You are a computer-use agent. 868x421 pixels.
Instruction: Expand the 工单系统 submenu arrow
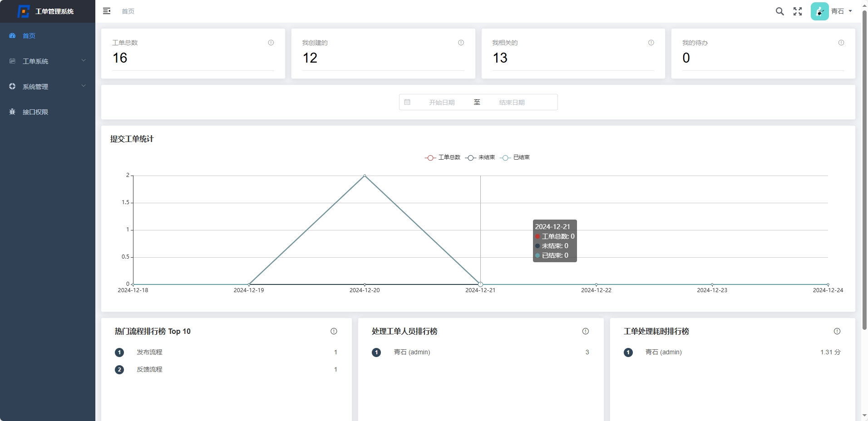84,60
